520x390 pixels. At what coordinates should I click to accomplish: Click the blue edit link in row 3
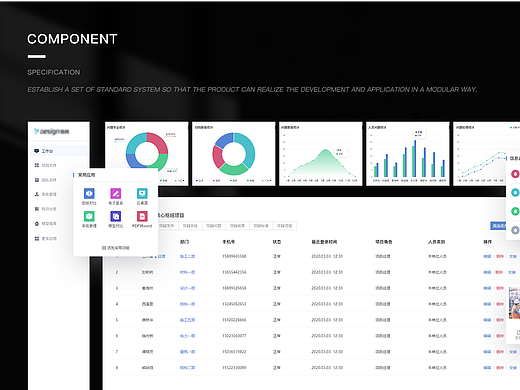(487, 288)
